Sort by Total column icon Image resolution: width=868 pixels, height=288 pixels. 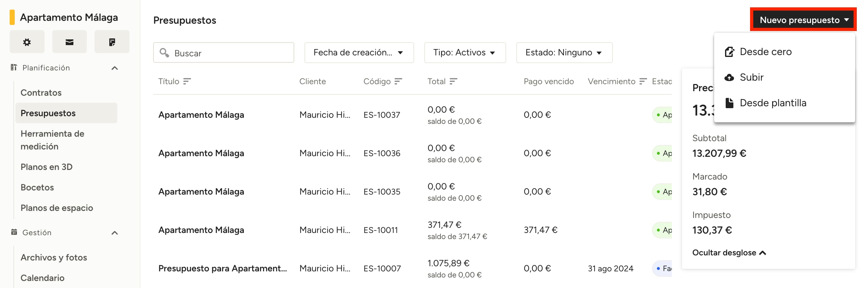[453, 81]
